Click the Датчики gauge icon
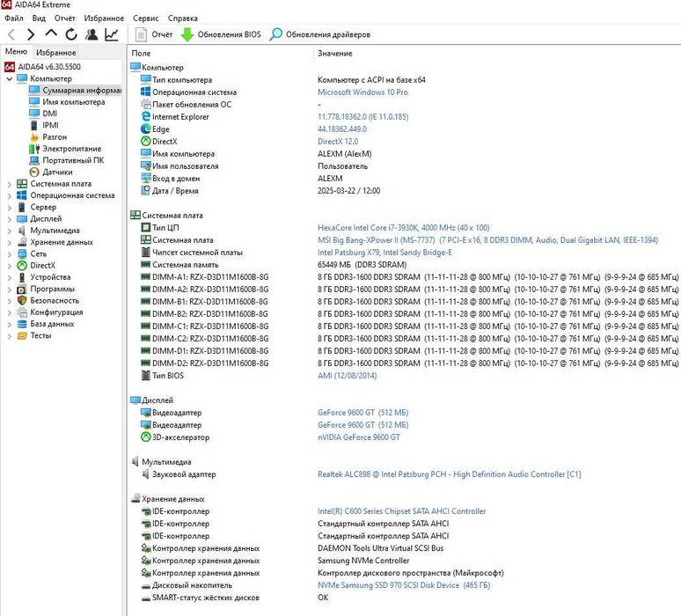 point(34,172)
